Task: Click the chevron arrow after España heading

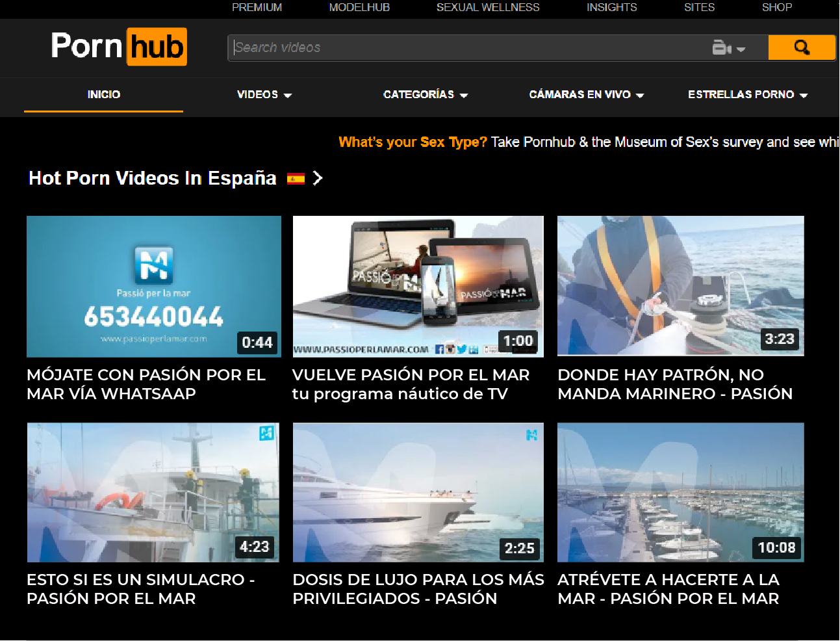Action: click(x=318, y=178)
